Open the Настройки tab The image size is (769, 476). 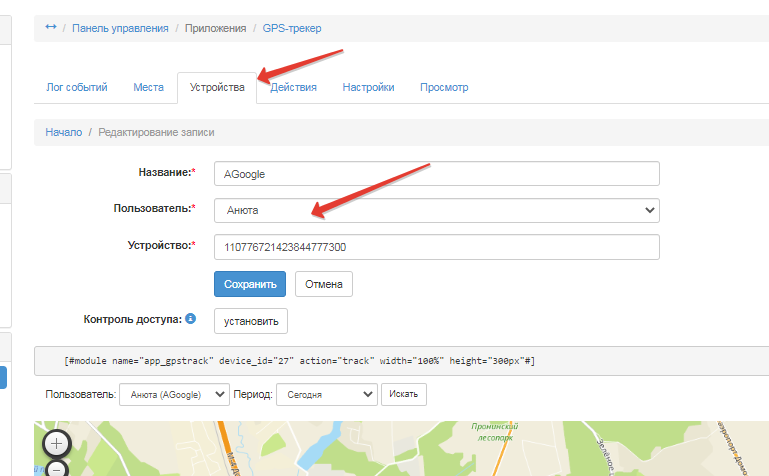click(368, 87)
